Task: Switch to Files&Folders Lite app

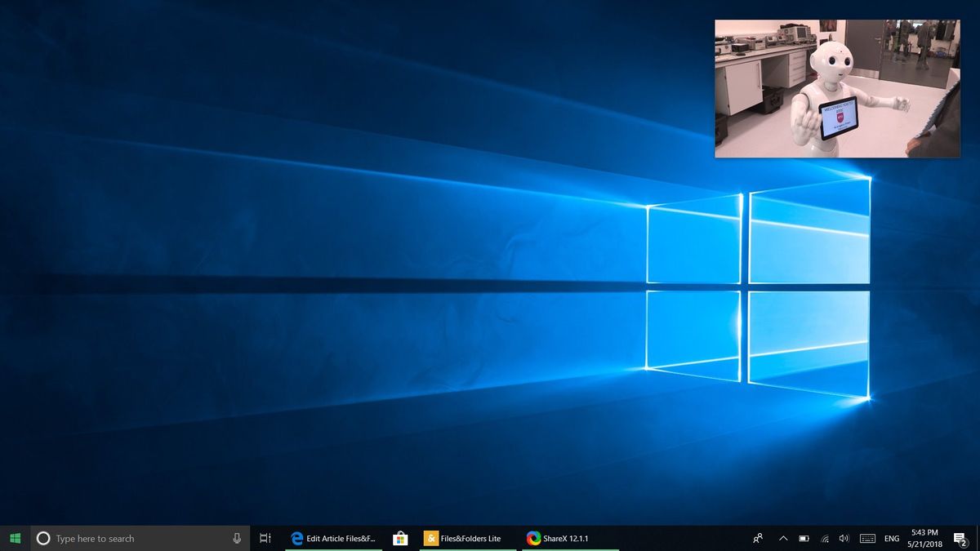Action: pos(466,538)
